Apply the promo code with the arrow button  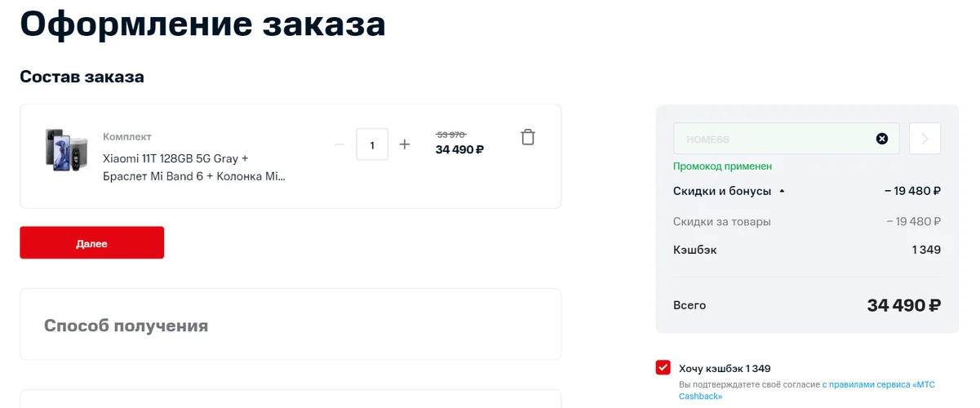[x=925, y=139]
